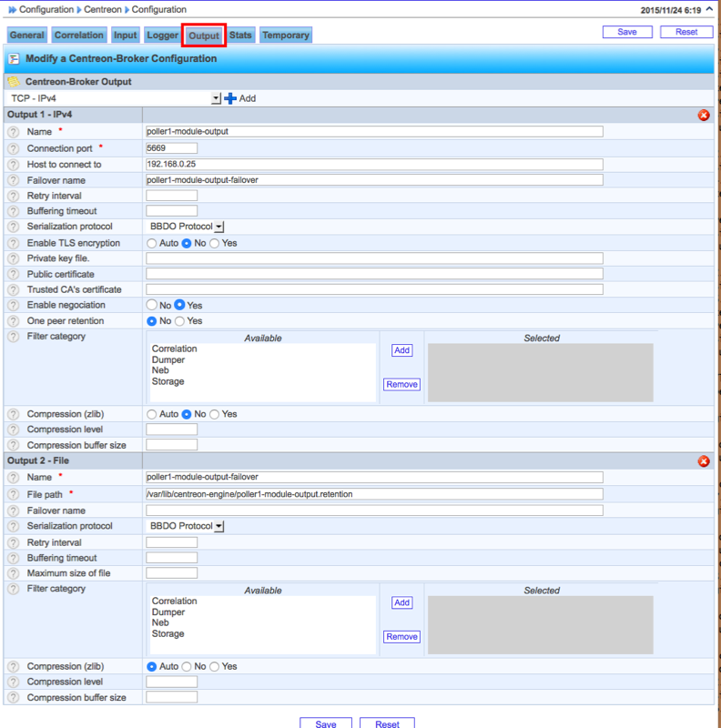Click the Save button at the top right
The image size is (721, 728).
coord(627,32)
